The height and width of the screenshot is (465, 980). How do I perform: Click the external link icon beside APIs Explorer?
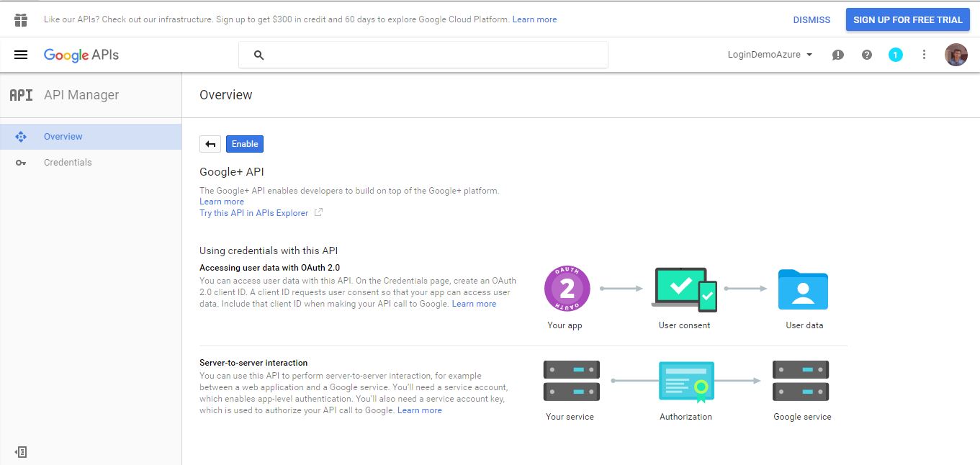pos(318,213)
